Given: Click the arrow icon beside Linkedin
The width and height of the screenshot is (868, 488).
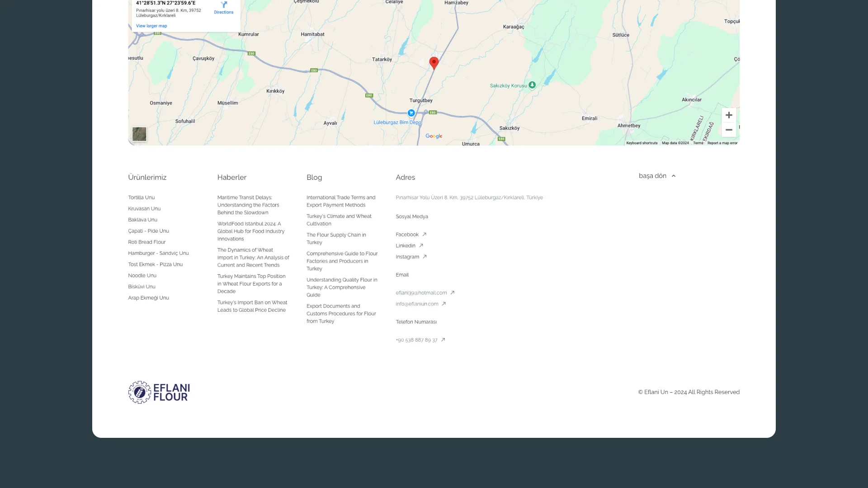Looking at the screenshot, I should 421,246.
